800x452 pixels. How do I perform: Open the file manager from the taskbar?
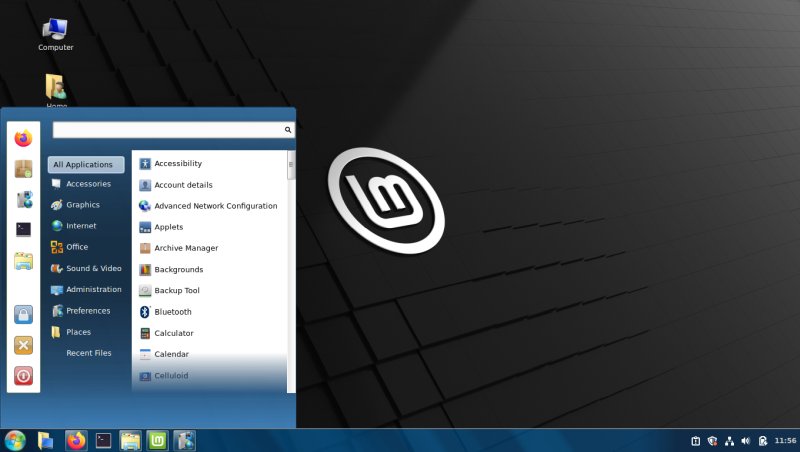click(130, 441)
